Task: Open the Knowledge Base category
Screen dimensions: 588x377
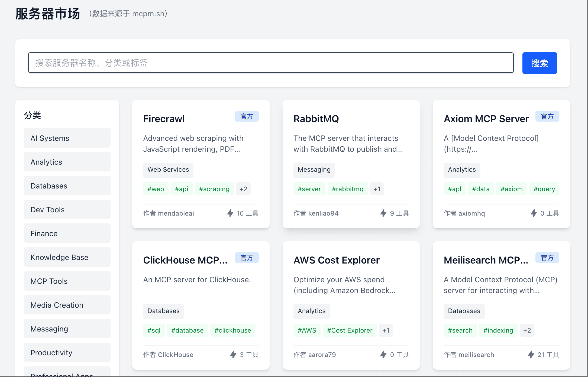Action: pos(67,257)
